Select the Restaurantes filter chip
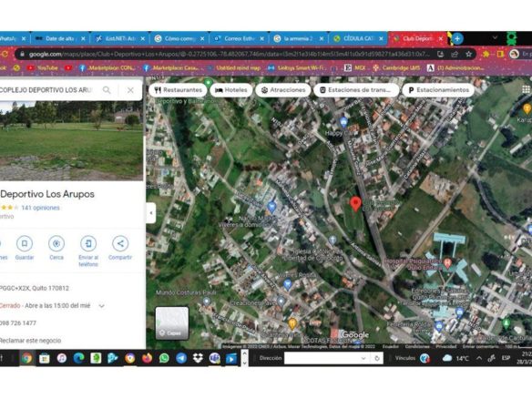 (179, 90)
